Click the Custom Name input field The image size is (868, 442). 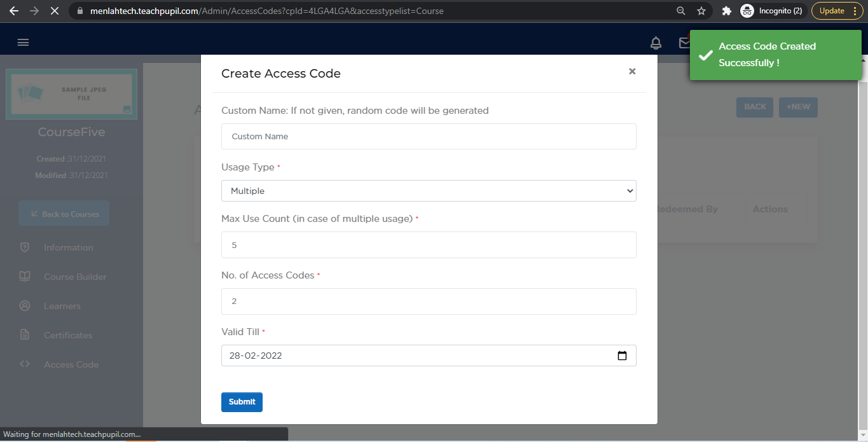[429, 137]
